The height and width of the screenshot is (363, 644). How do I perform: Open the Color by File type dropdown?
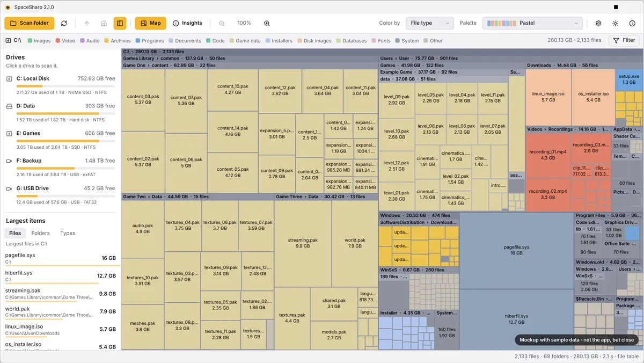430,23
